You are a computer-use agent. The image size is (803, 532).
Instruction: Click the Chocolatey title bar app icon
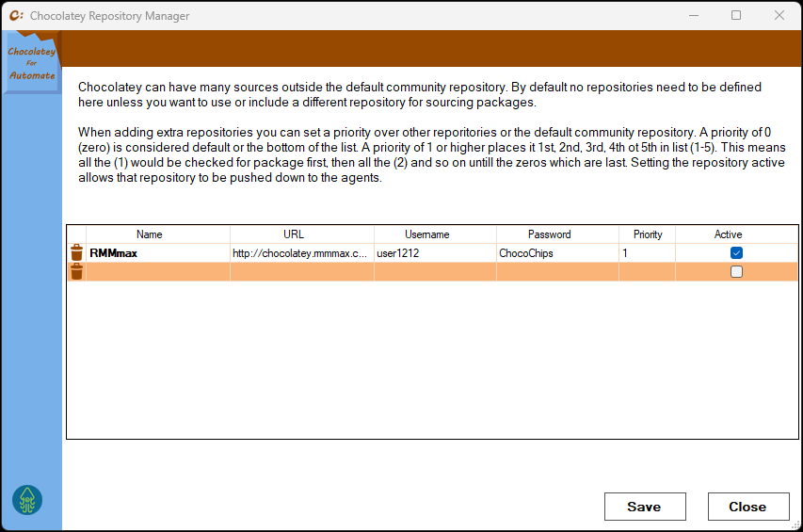[16, 16]
